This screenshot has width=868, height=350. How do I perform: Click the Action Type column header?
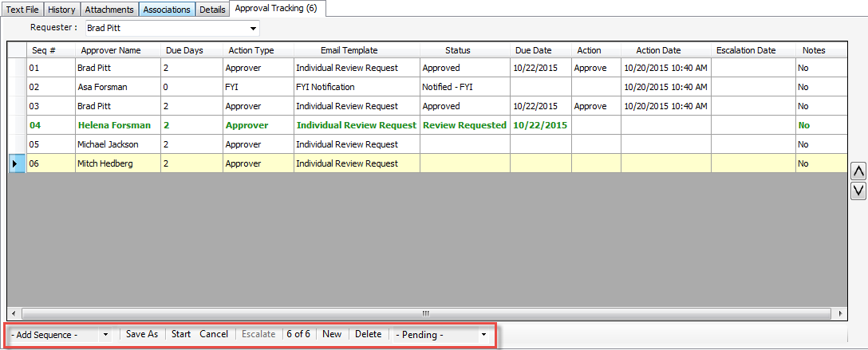[258, 50]
